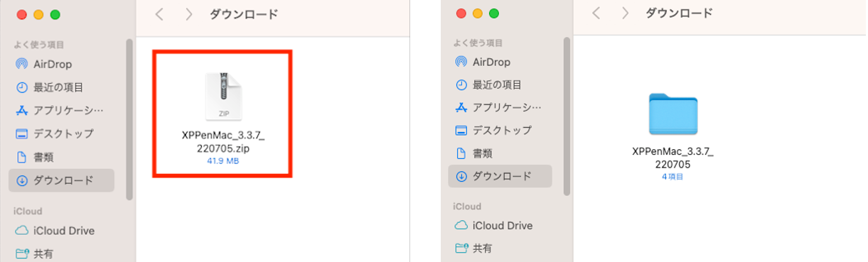Go forward in right Finder window
Image resolution: width=868 pixels, height=262 pixels.
pyautogui.click(x=625, y=13)
